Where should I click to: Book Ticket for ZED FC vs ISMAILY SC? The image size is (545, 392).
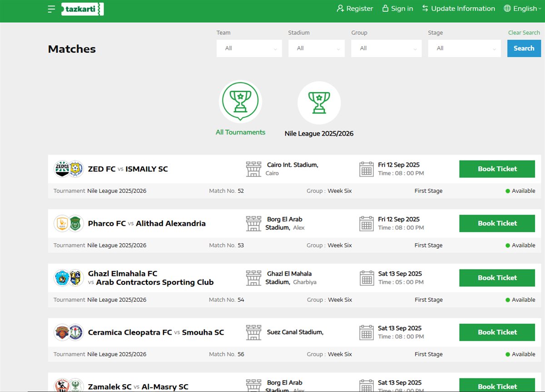[x=497, y=169]
